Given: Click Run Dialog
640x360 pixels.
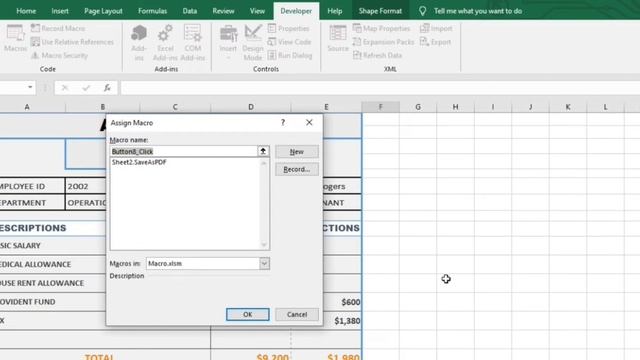Looking at the screenshot, I should pos(290,55).
